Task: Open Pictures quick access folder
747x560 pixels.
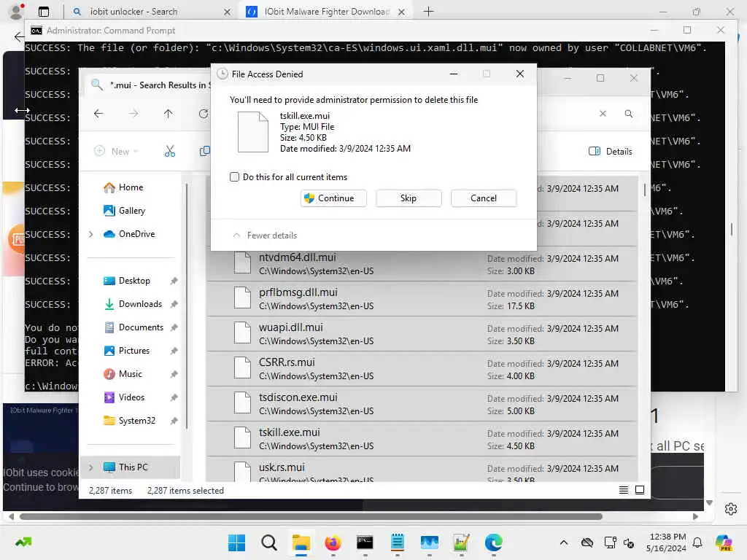Action: tap(127, 351)
